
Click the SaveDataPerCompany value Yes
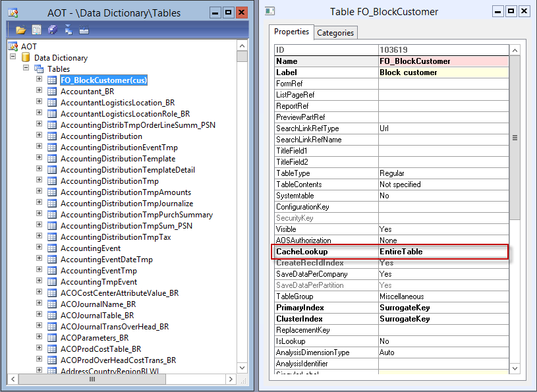(x=443, y=274)
